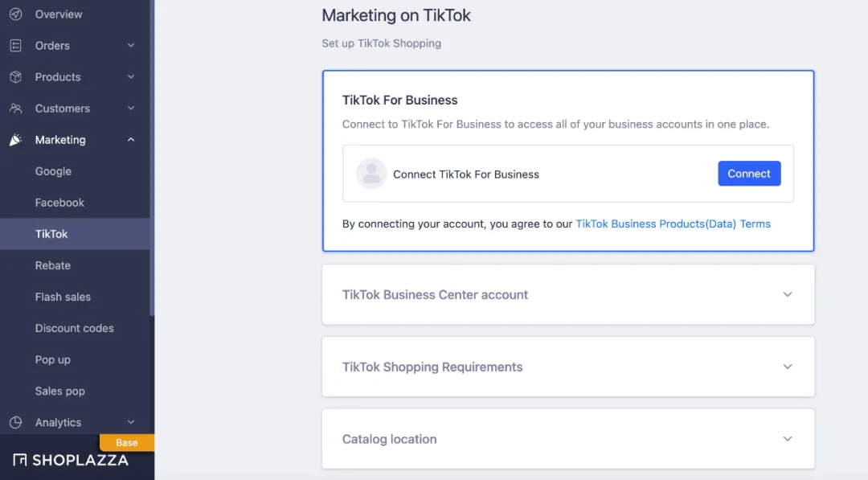Expand TikTok Business Center account section
The height and width of the screenshot is (480, 868).
(x=788, y=294)
